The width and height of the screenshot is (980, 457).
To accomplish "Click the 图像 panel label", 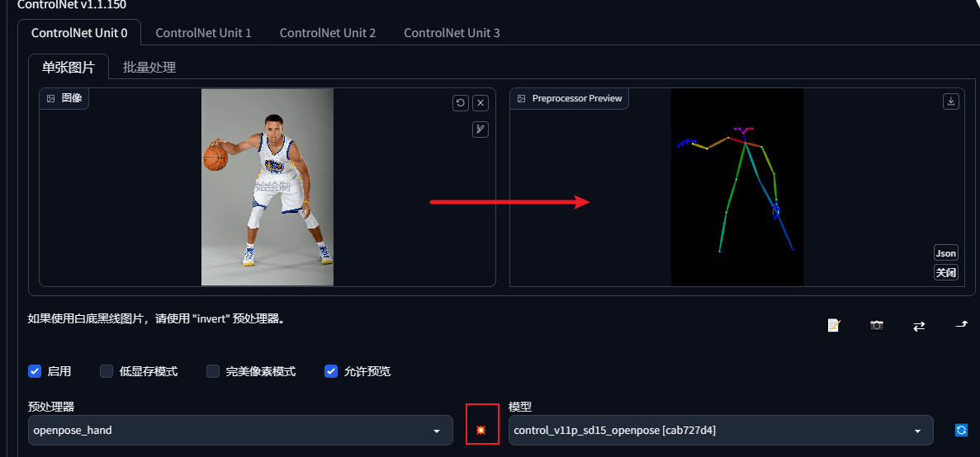I will click(64, 98).
